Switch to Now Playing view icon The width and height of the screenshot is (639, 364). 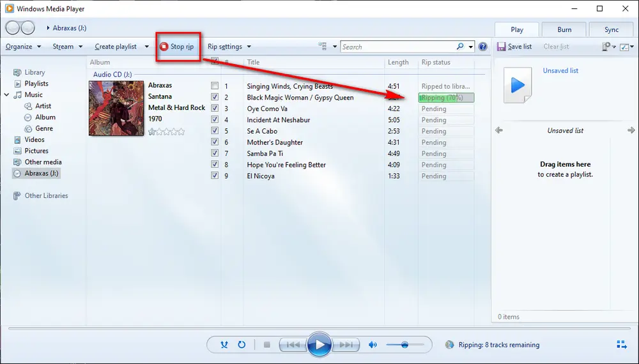tap(622, 345)
